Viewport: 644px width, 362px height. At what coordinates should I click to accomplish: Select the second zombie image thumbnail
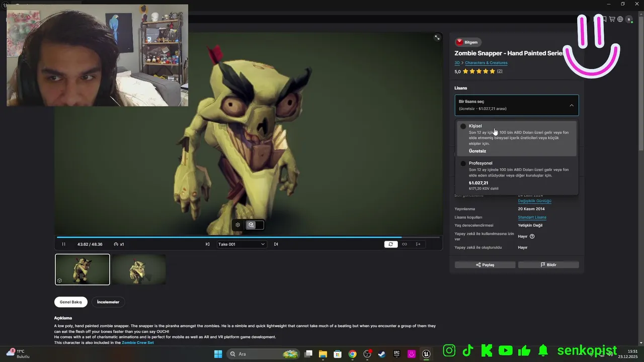(x=138, y=269)
